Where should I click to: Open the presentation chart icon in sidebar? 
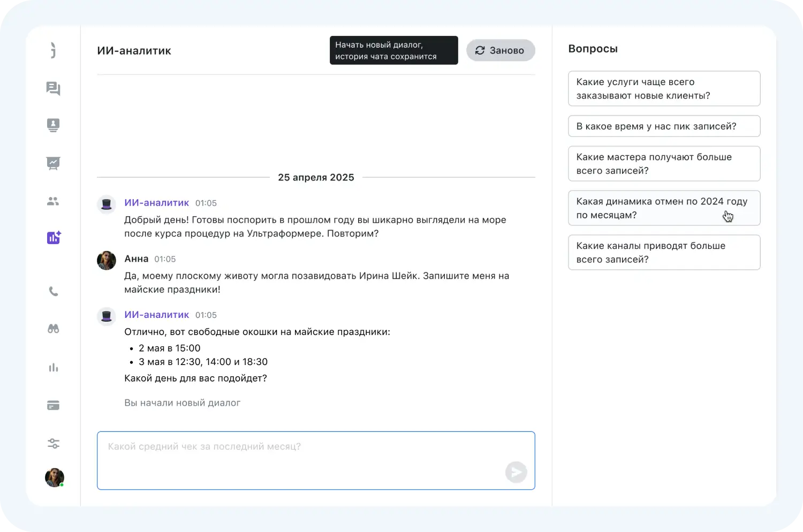point(53,163)
